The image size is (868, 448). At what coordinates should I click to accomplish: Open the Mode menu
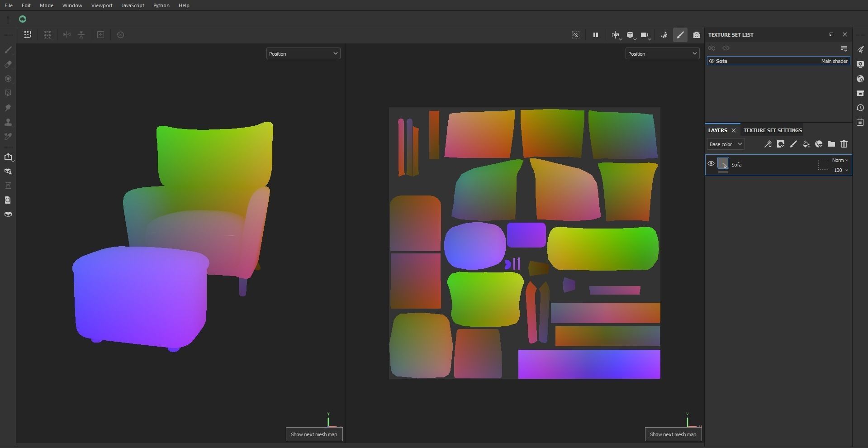pyautogui.click(x=47, y=5)
